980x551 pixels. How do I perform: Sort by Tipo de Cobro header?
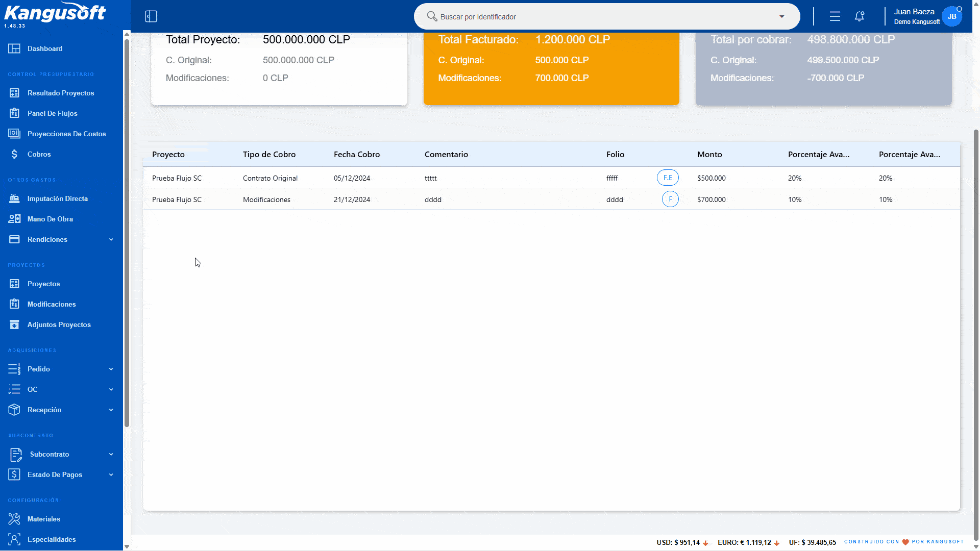tap(269, 154)
